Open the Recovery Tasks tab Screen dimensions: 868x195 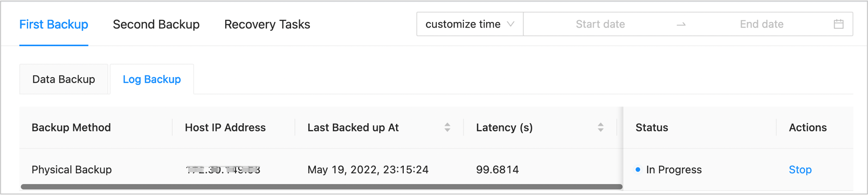[267, 24]
